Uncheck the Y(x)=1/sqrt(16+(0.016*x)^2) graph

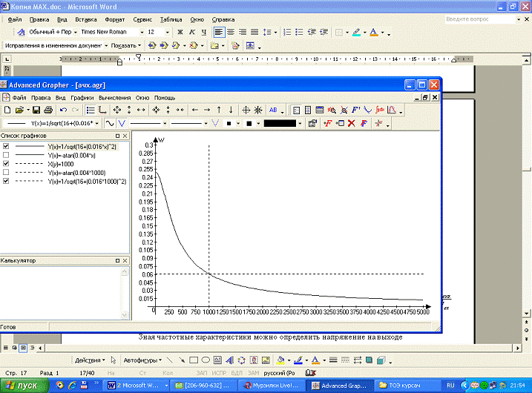[6, 146]
